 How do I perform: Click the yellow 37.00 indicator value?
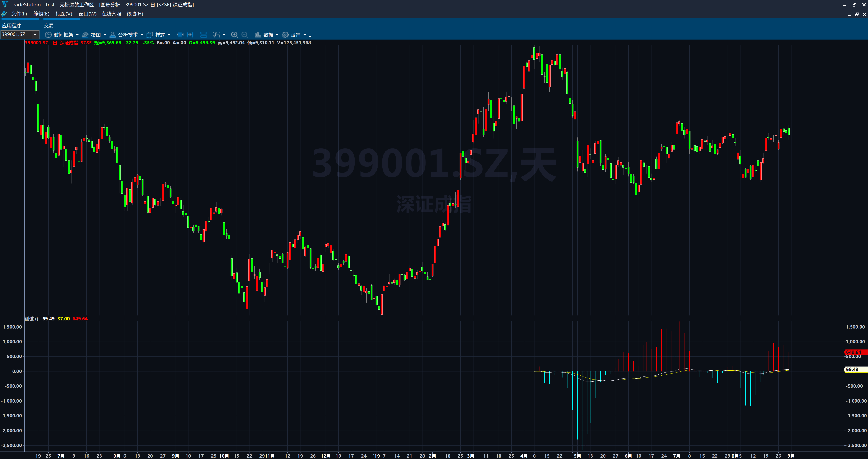[64, 319]
